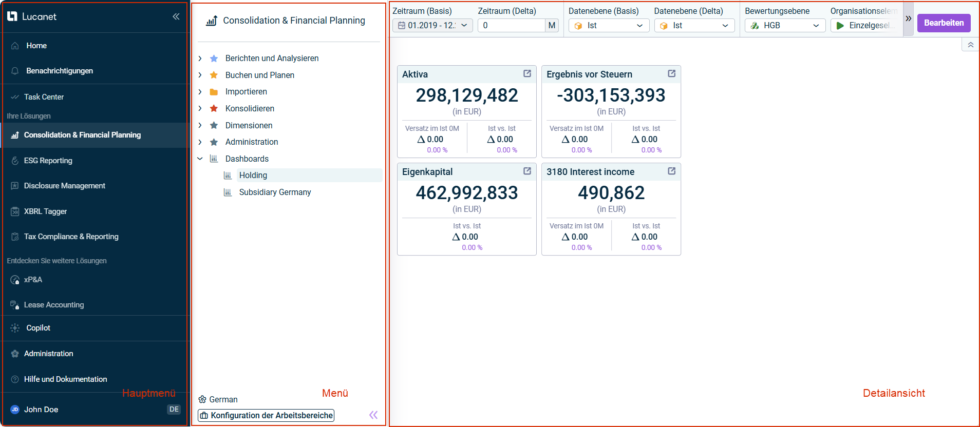Click the notifications bell icon
The height and width of the screenshot is (427, 980).
click(15, 71)
